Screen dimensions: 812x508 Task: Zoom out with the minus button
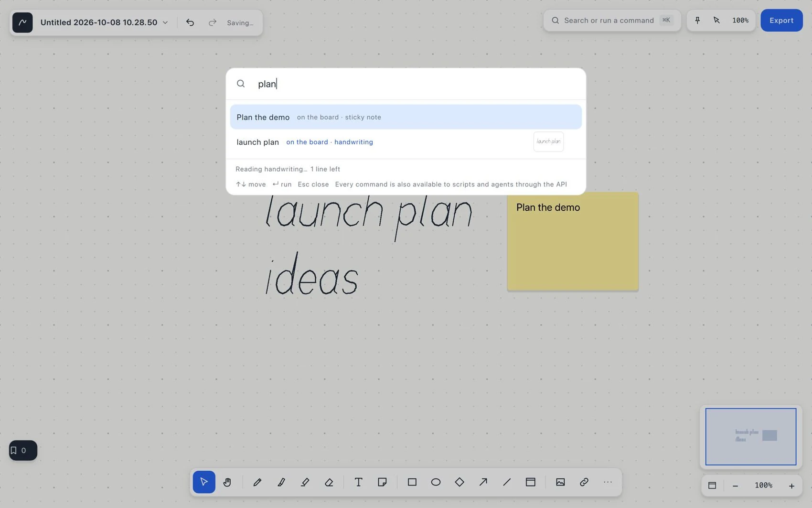click(735, 486)
